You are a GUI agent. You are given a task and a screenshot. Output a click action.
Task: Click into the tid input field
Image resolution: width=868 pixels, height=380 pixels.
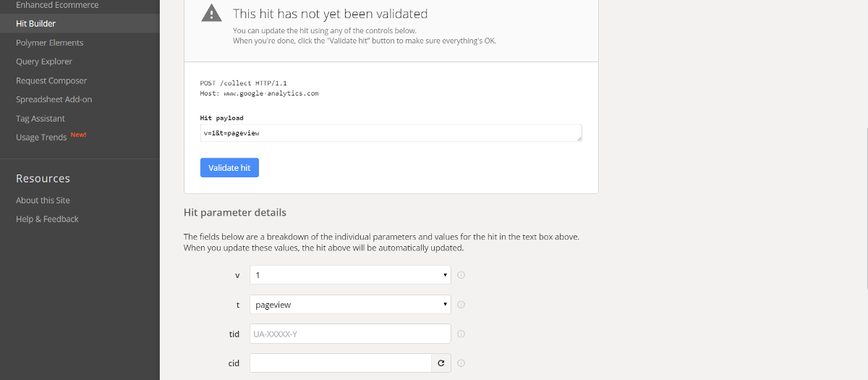[x=350, y=334]
